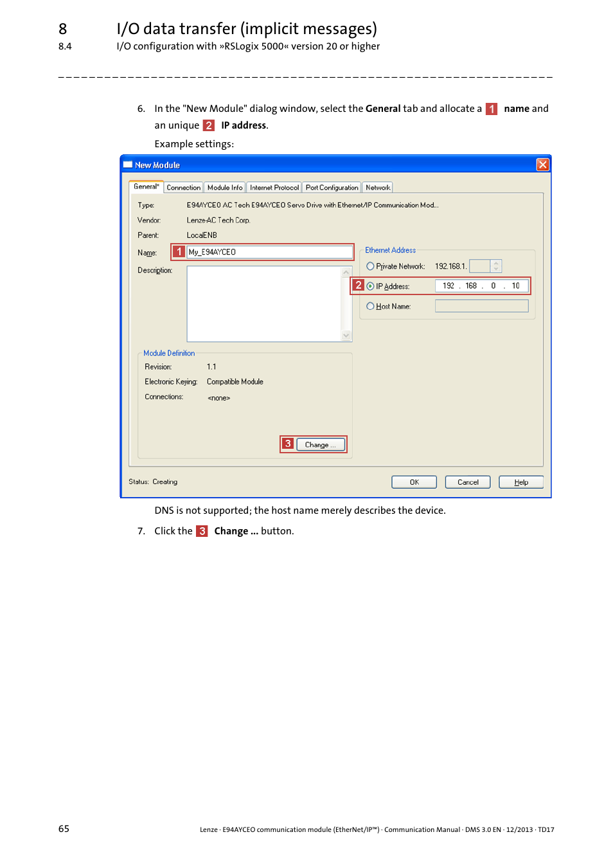Open the Port Configuration tab

click(x=332, y=188)
